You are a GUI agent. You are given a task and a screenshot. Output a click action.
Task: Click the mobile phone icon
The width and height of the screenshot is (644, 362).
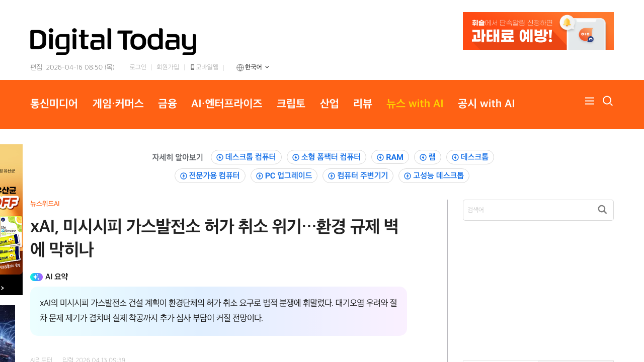(193, 67)
